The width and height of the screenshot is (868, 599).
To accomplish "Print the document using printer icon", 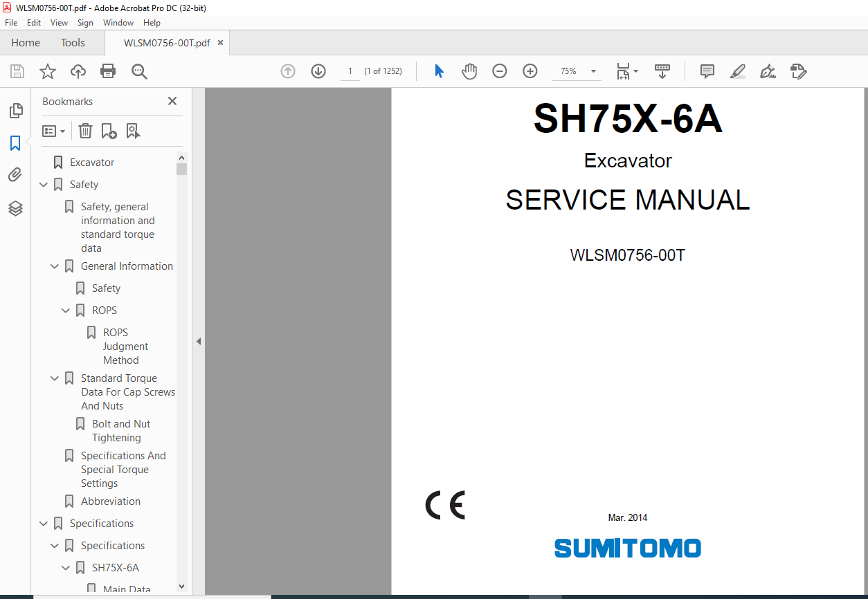I will [x=108, y=71].
